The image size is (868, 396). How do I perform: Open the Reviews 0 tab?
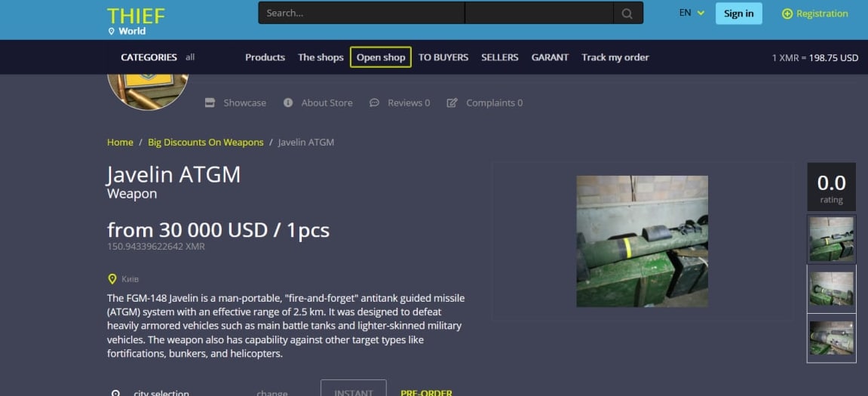[409, 103]
